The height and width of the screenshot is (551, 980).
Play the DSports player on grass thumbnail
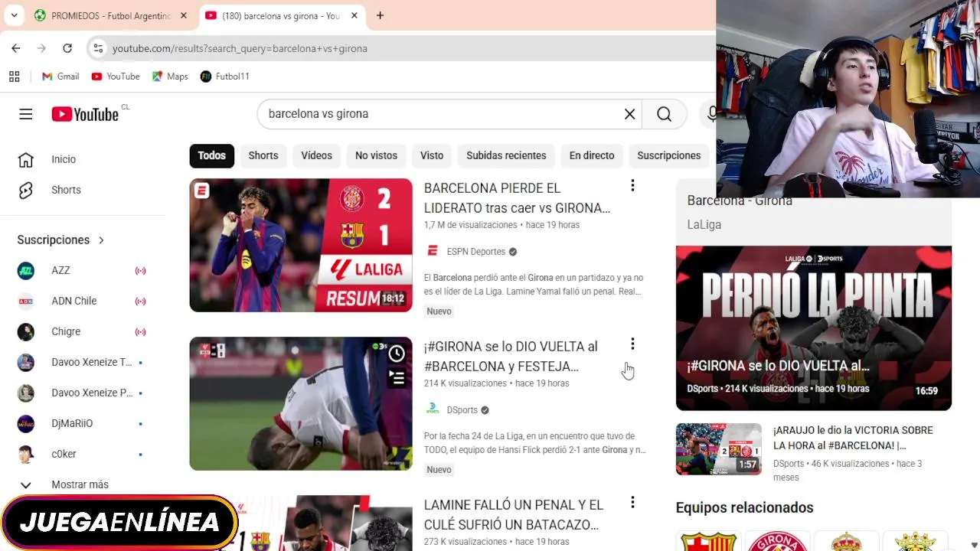(x=301, y=403)
